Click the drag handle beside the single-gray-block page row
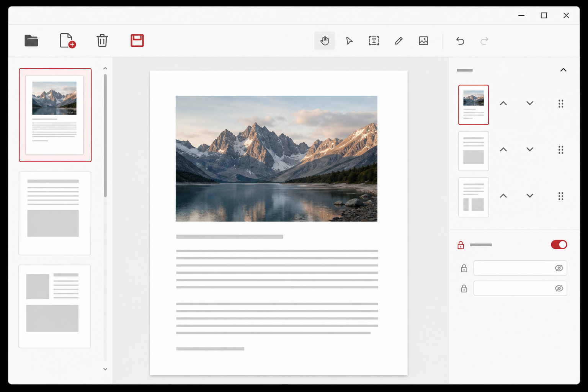 click(561, 150)
